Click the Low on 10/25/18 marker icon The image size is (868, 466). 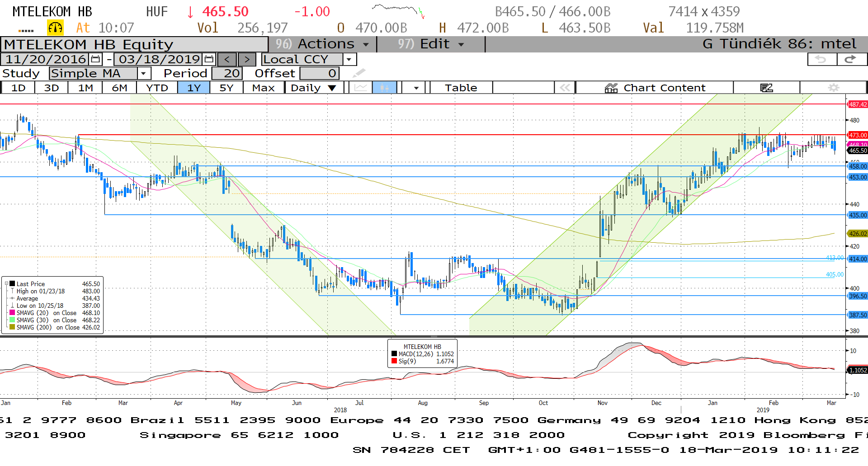point(12,306)
